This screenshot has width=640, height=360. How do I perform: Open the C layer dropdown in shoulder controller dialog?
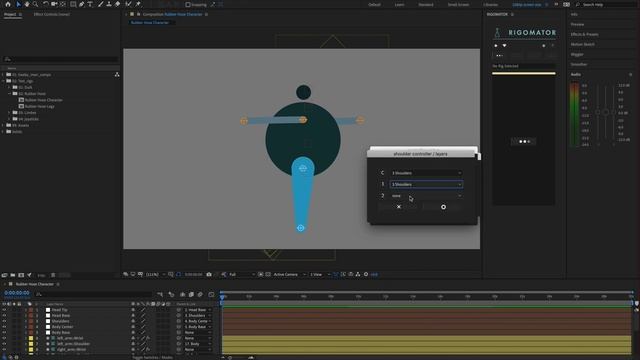(x=426, y=173)
